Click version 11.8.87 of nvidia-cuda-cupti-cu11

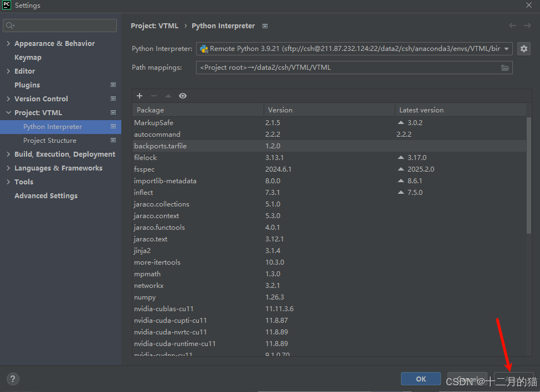[276, 321]
